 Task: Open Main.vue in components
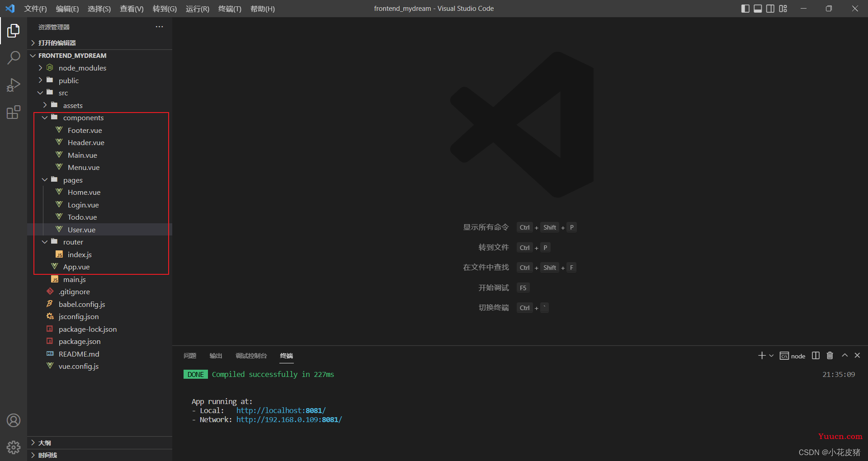click(x=100, y=155)
